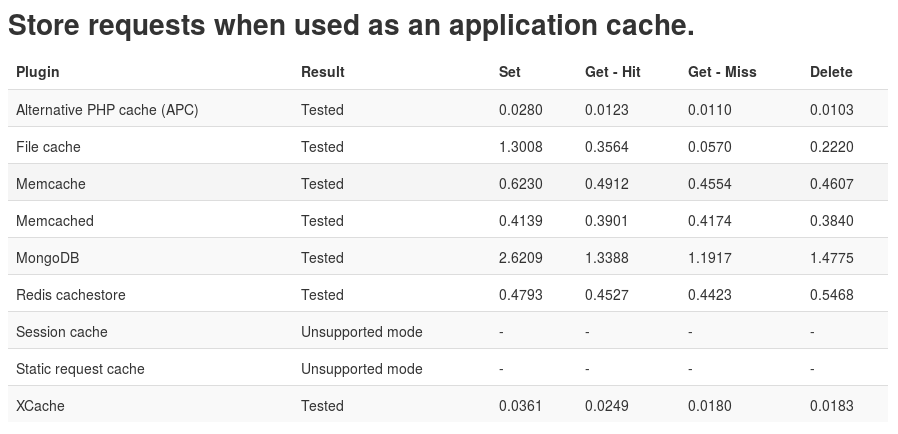Viewport: 898px width, 434px height.
Task: Select the MongoDB plugin name
Action: (x=48, y=258)
